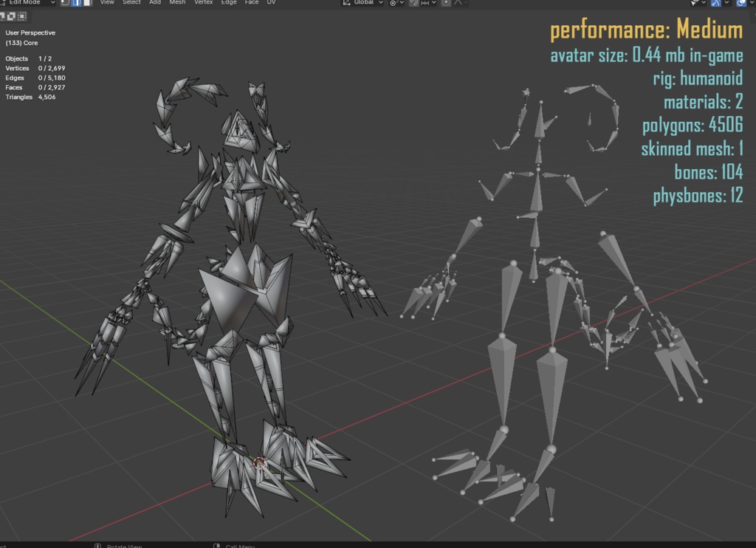Click the Call Menu icon in status bar

[216, 547]
